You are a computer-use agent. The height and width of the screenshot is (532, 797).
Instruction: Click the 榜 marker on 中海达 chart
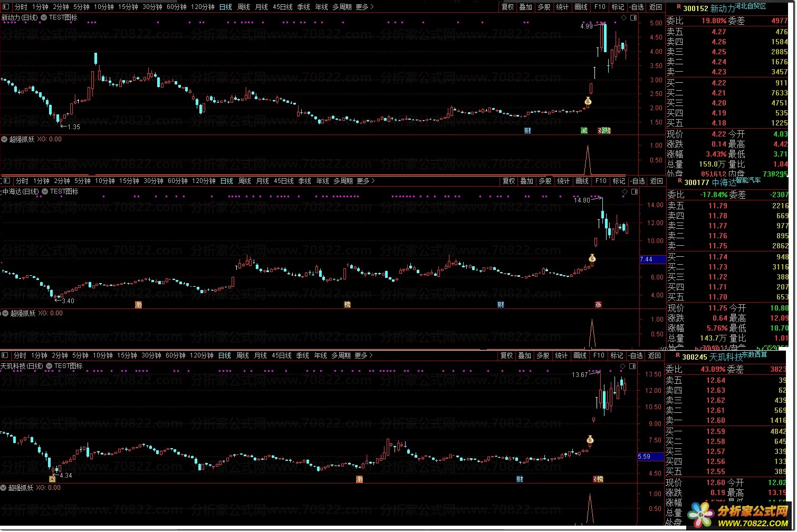coord(347,305)
